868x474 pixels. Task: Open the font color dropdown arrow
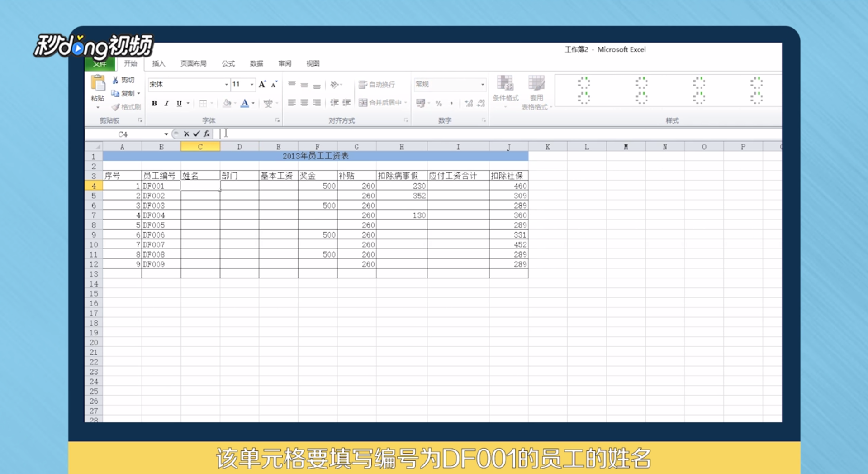[x=253, y=104]
